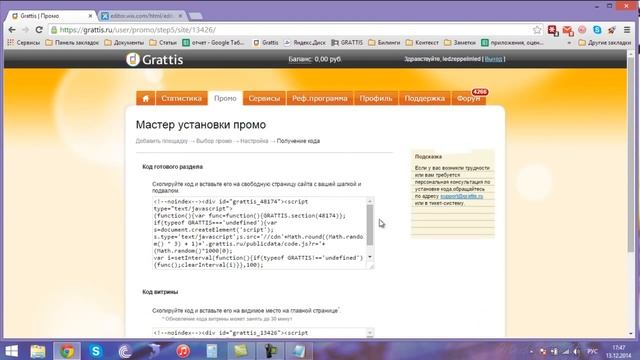Open приложения, оцен... bookmark
This screenshot has width=640, height=360.
(x=512, y=42)
